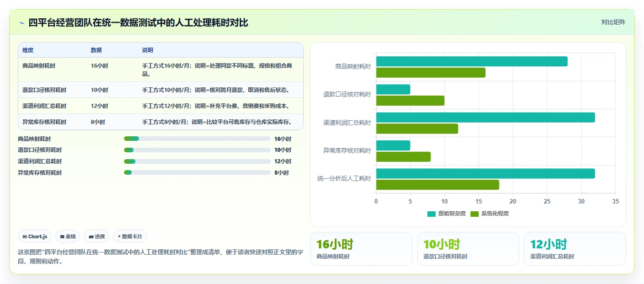Click the 对比矩阵 label in header

click(x=613, y=22)
